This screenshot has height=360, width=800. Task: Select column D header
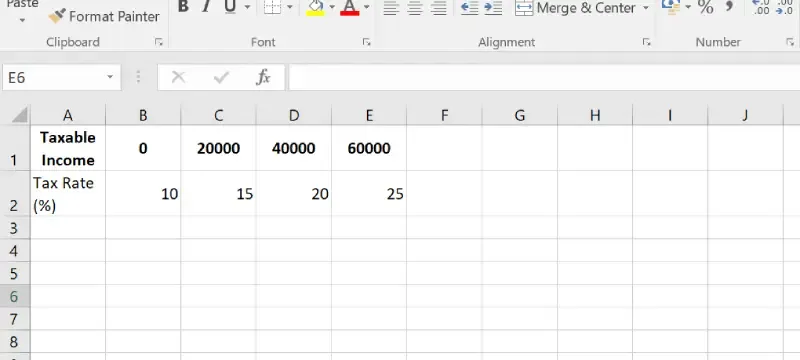point(294,116)
